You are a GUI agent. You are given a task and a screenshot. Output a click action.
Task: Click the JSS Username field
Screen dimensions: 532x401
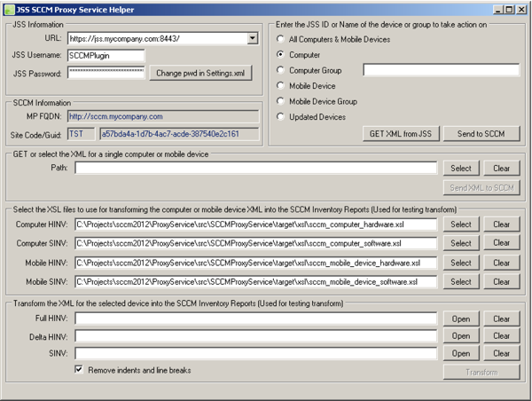click(106, 55)
